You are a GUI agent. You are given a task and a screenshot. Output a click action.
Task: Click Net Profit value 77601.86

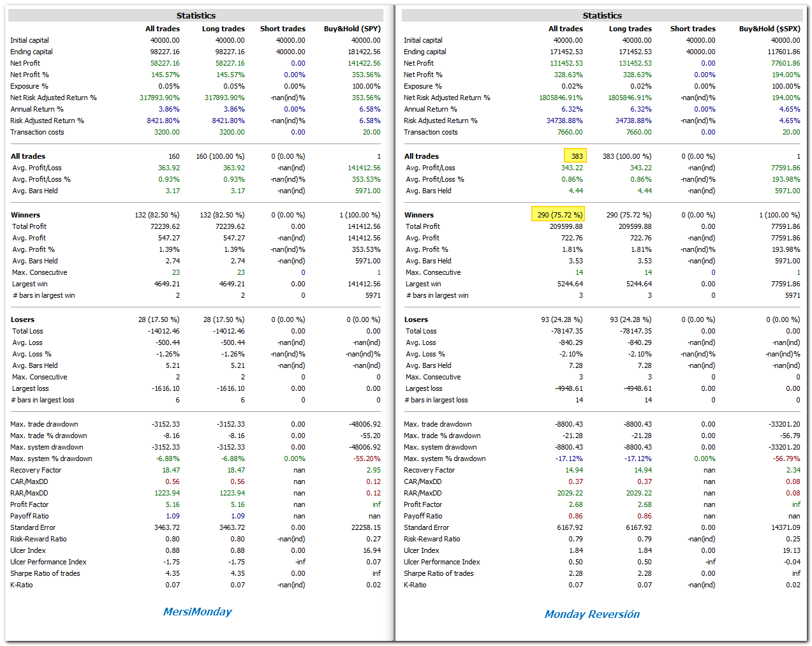pos(785,63)
